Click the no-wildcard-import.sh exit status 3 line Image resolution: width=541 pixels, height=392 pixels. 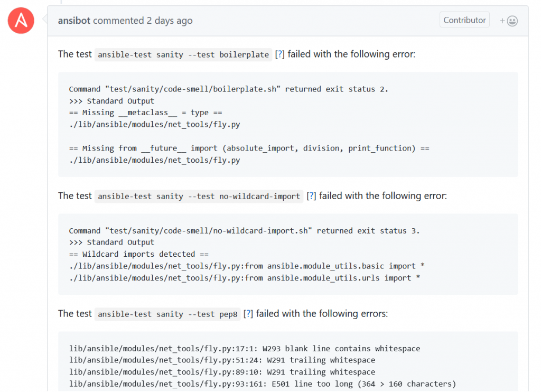pyautogui.click(x=244, y=230)
